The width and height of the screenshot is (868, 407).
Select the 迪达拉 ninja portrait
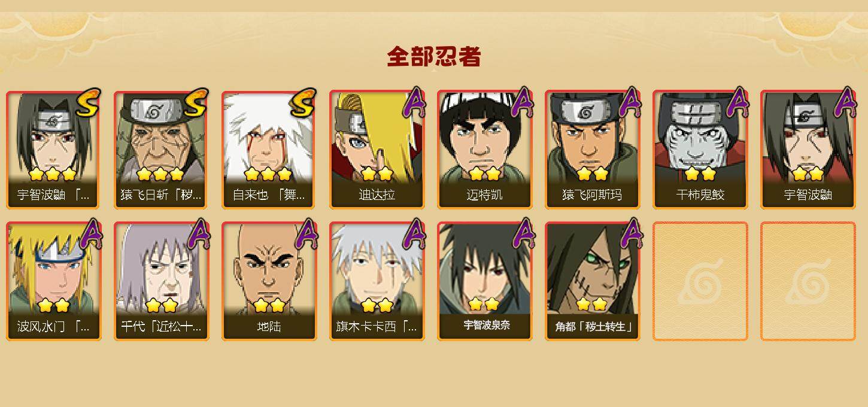tap(377, 150)
